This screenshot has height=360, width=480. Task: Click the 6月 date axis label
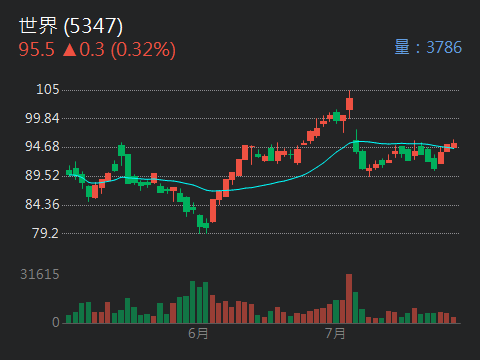198,333
